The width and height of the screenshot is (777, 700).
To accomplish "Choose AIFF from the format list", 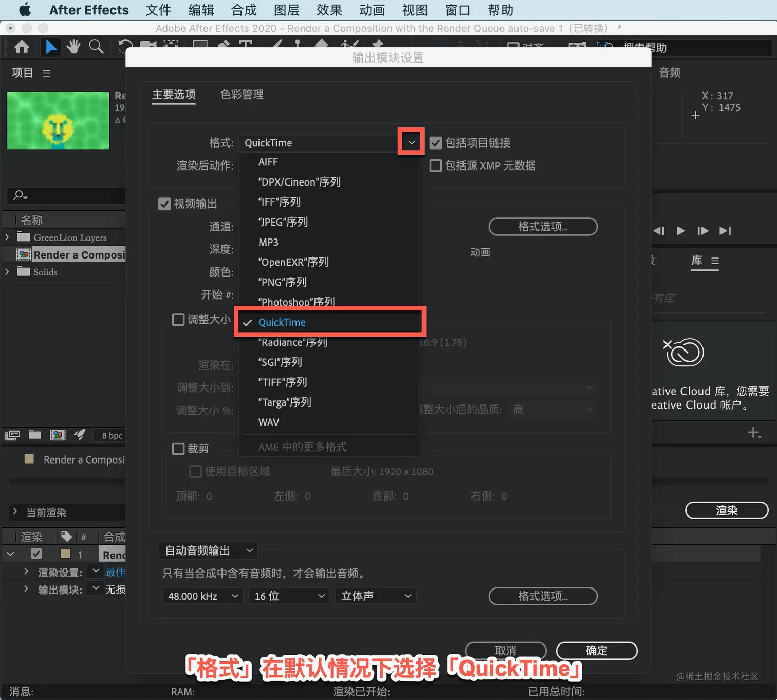I will coord(329,162).
